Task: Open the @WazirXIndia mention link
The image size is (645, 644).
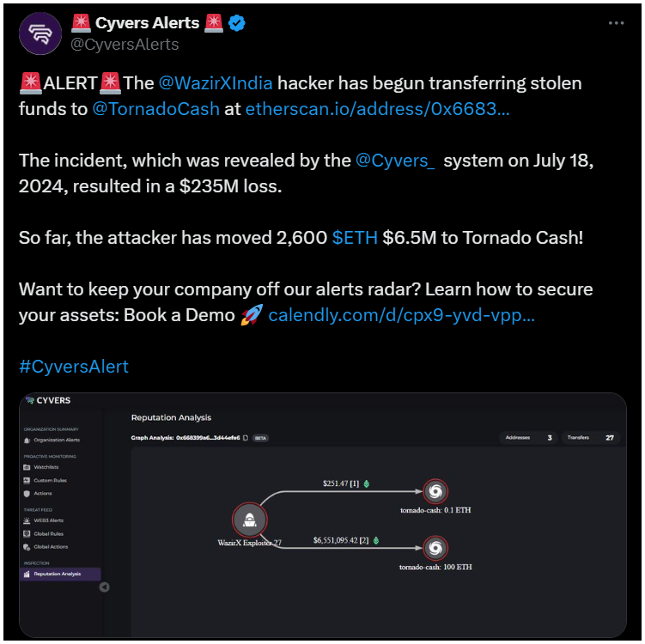Action: coord(216,83)
